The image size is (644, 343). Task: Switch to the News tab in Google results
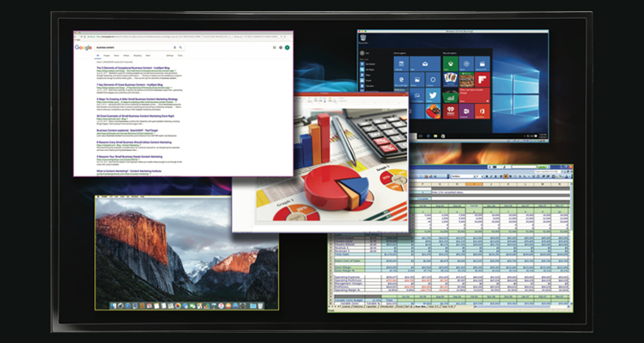[117, 56]
